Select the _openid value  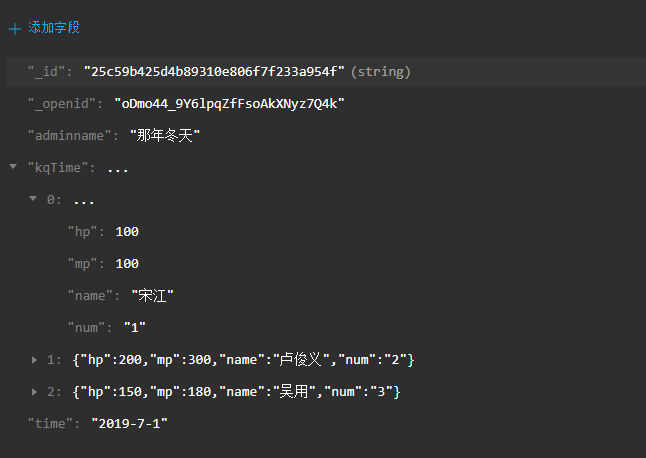pyautogui.click(x=229, y=104)
